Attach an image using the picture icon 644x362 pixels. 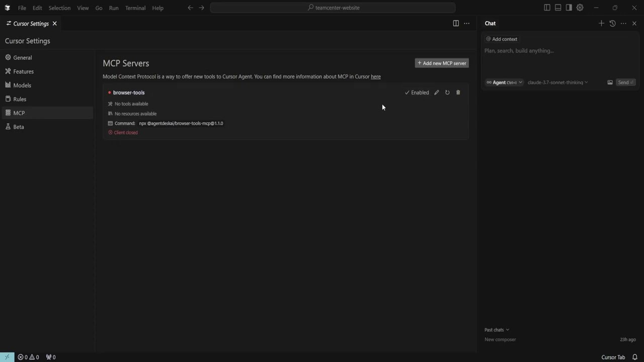pyautogui.click(x=610, y=82)
